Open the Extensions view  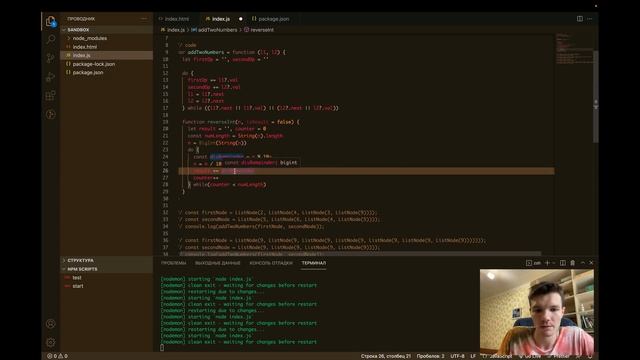click(x=51, y=96)
